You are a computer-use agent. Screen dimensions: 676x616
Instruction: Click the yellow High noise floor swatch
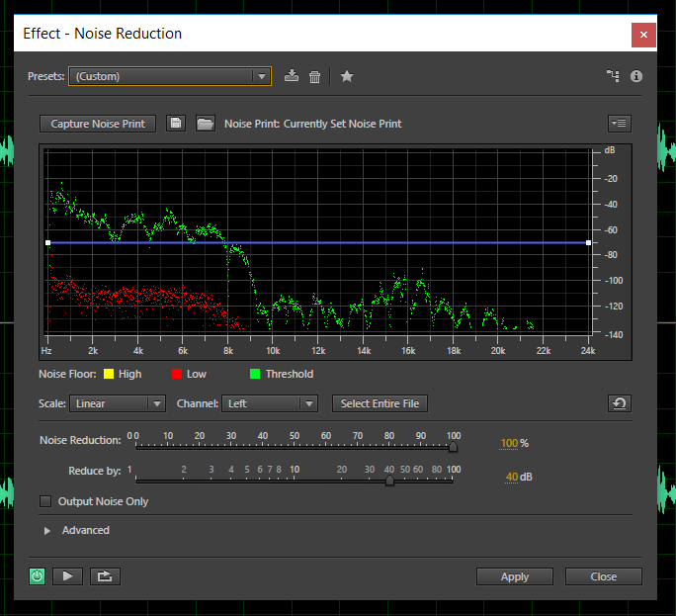coord(109,374)
